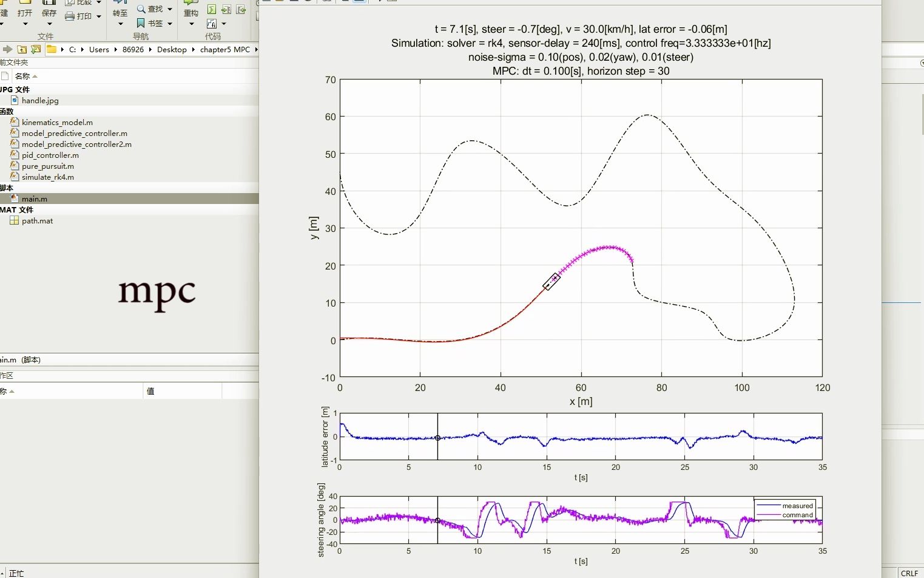Click the code analyzer icon in 代码 group
The width and height of the screenshot is (924, 578).
pyautogui.click(x=212, y=9)
